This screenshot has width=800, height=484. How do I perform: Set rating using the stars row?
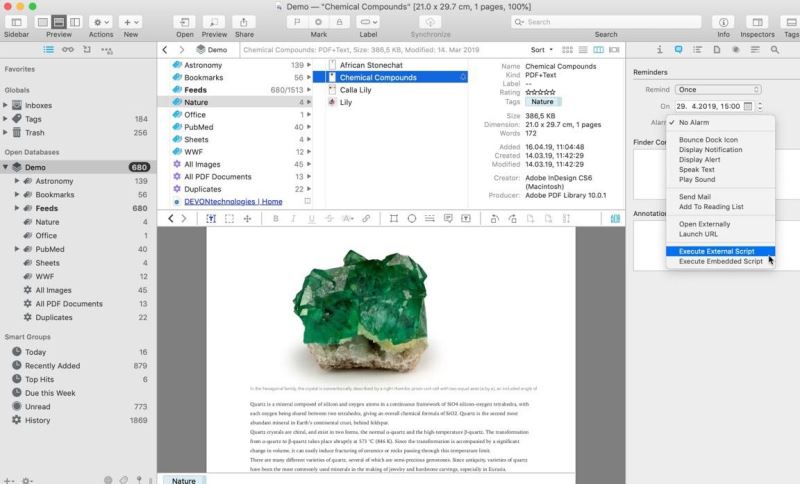coord(540,92)
